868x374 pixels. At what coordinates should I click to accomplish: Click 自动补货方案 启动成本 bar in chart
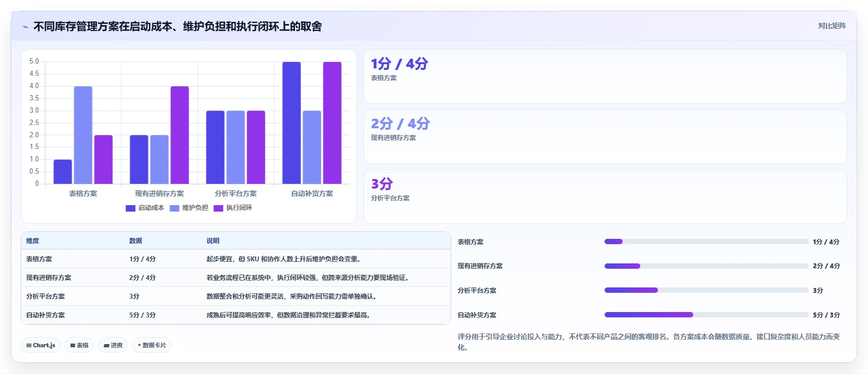[x=291, y=123]
